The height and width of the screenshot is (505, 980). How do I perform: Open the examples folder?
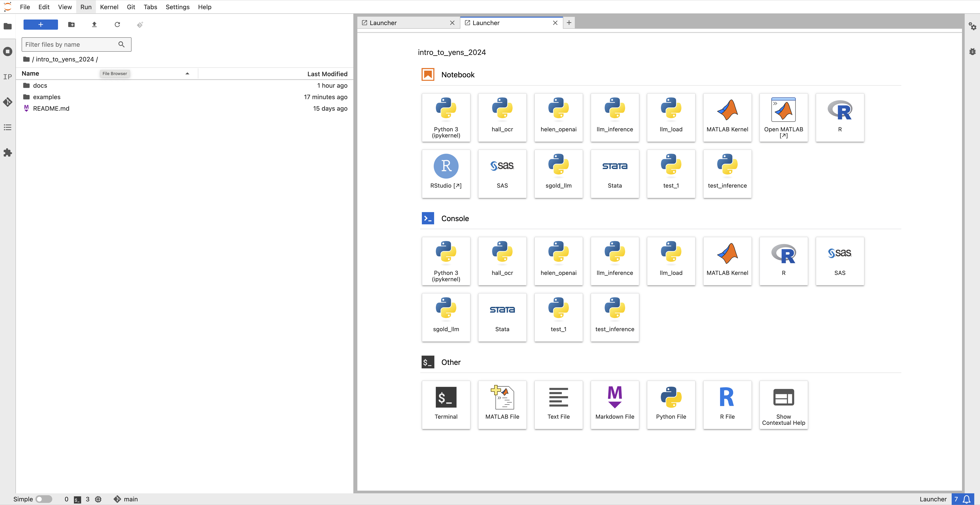pyautogui.click(x=47, y=97)
